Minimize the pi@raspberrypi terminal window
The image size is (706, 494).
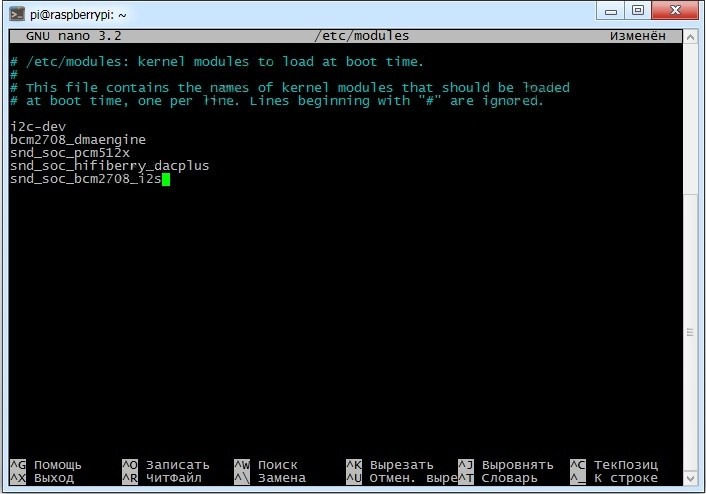click(611, 11)
